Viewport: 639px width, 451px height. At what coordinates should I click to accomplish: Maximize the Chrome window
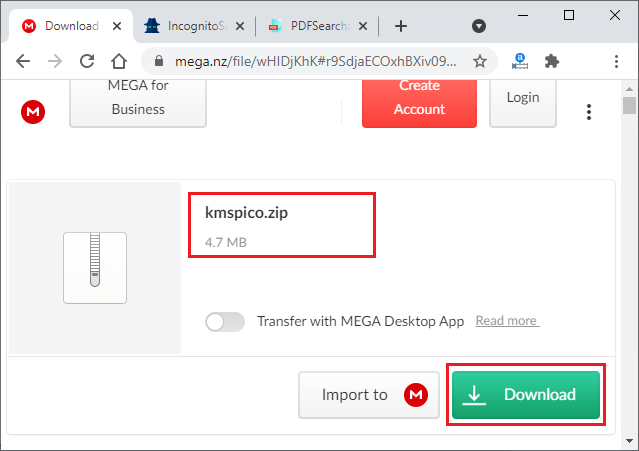click(x=569, y=15)
